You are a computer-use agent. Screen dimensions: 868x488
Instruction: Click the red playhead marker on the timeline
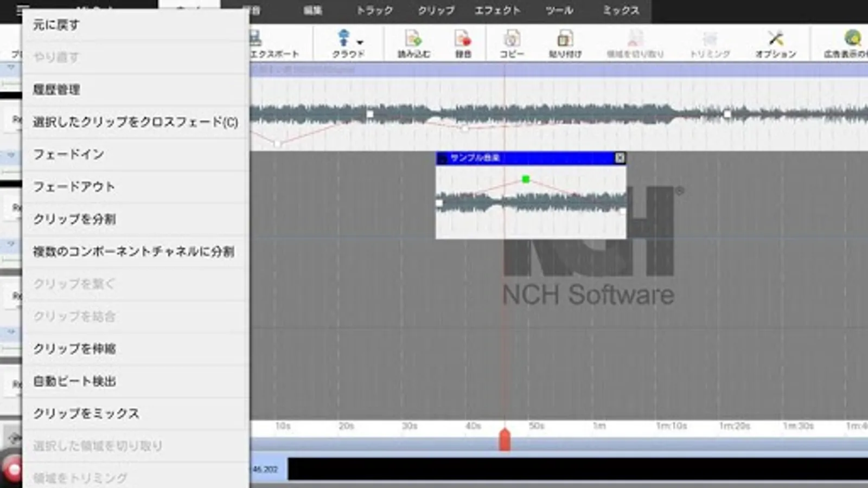(505, 439)
